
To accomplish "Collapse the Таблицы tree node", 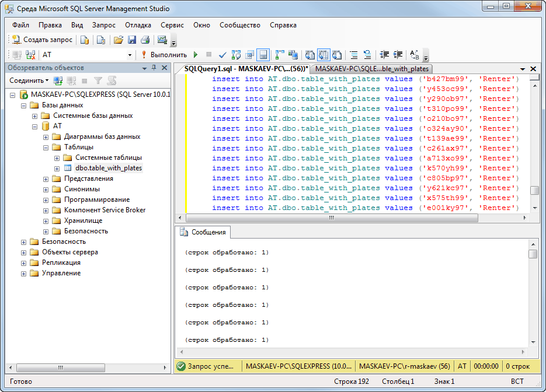I will pos(46,147).
